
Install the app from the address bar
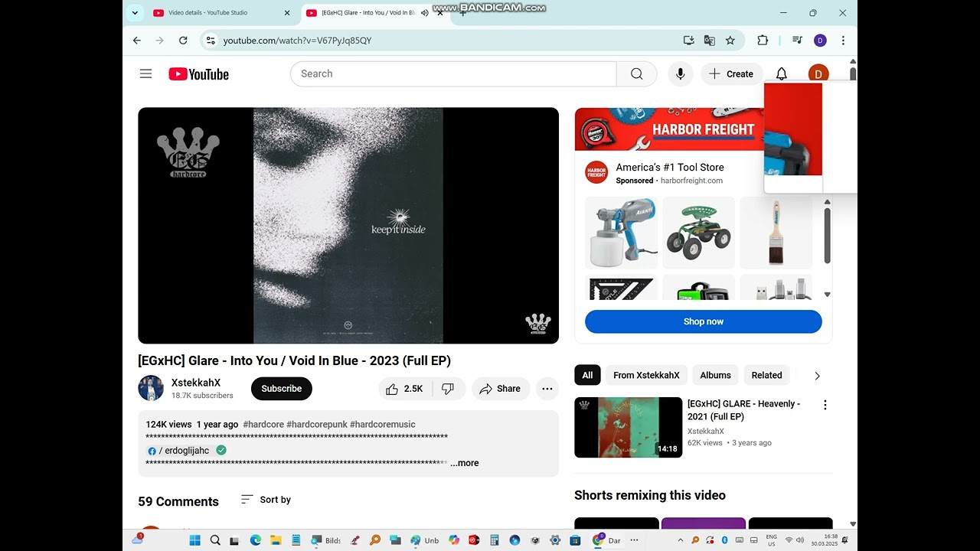click(x=688, y=41)
